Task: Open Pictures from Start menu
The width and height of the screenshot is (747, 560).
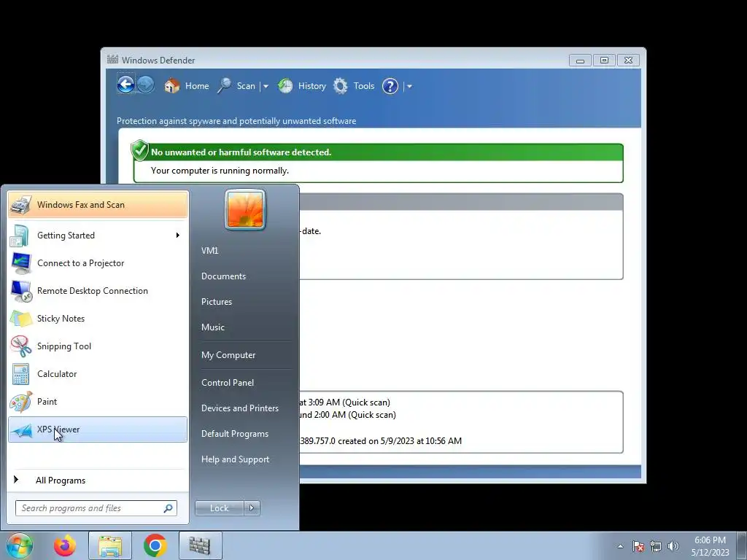Action: (216, 301)
